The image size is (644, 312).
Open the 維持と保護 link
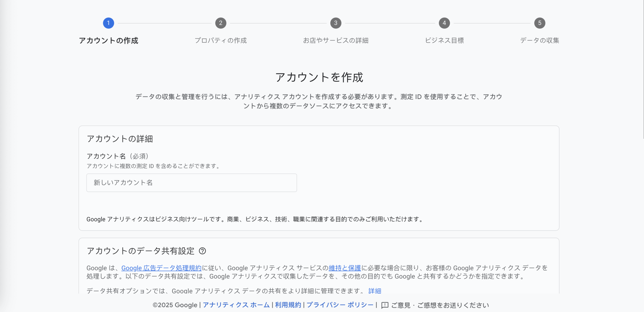tap(345, 268)
